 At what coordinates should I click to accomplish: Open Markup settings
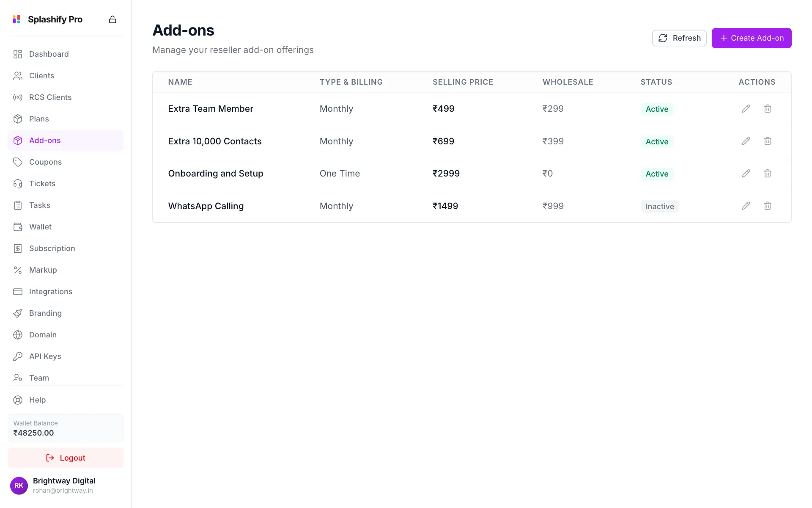click(x=66, y=270)
